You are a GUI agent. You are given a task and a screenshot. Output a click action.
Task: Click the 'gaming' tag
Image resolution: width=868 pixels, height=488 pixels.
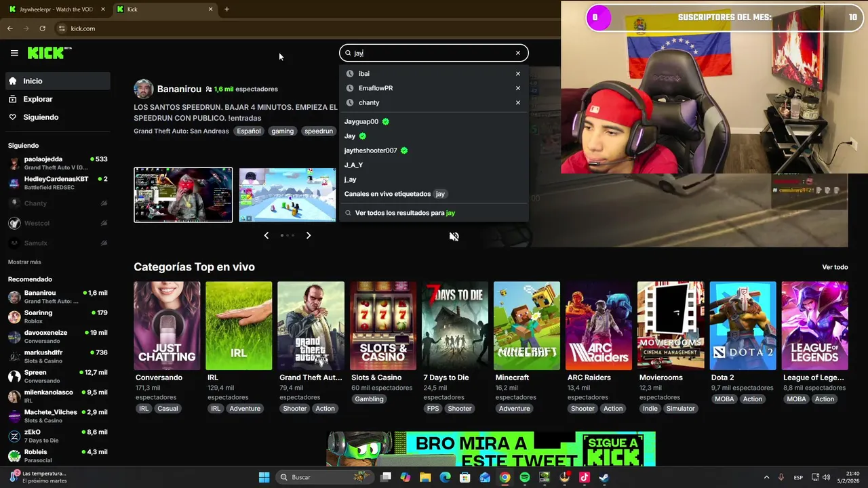pyautogui.click(x=283, y=131)
